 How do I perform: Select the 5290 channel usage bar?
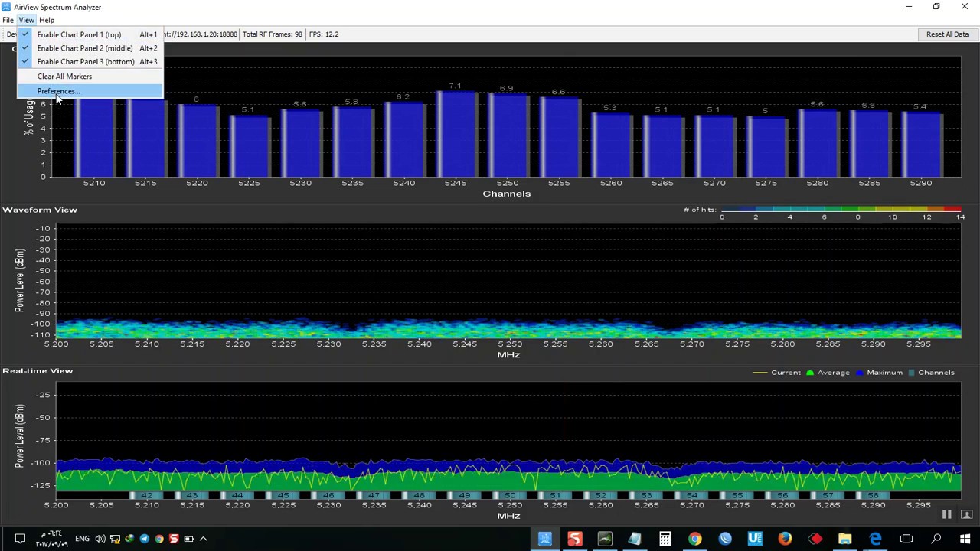pos(921,145)
